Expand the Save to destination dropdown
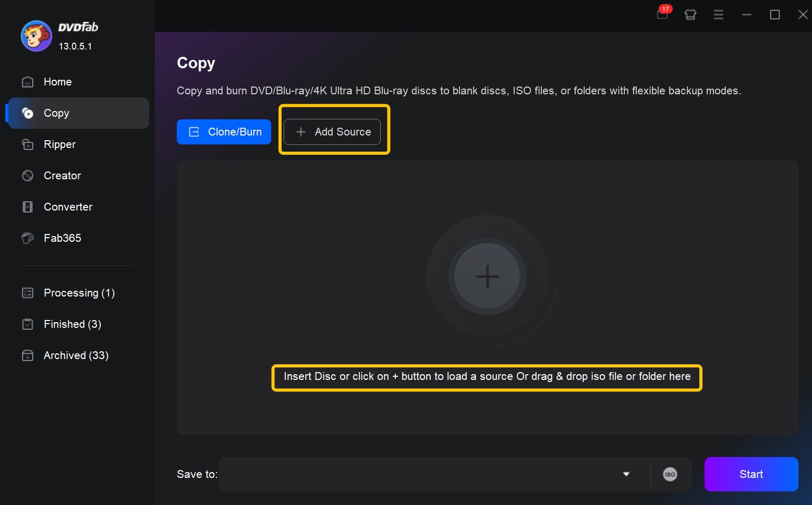Screen dimensions: 812x505 626,474
